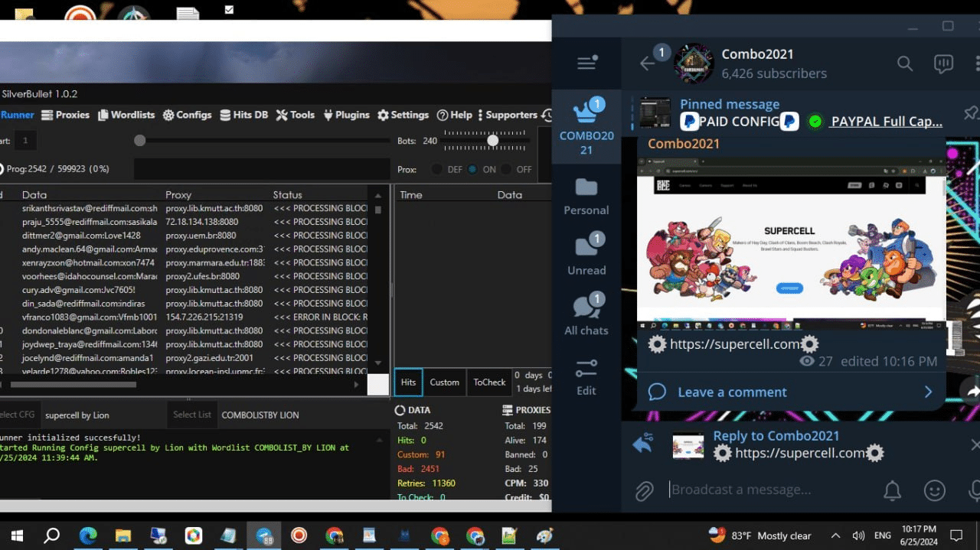
Task: Open the Combo2021 channel avatar
Action: 694,63
